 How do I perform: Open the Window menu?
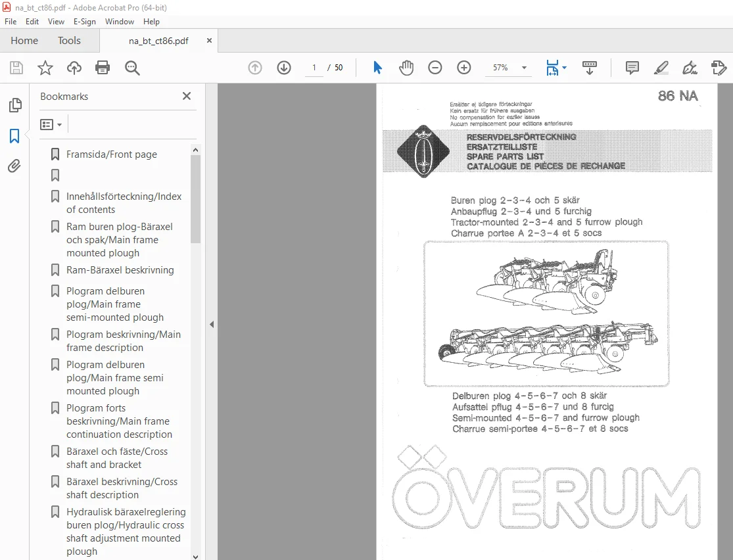pyautogui.click(x=119, y=22)
